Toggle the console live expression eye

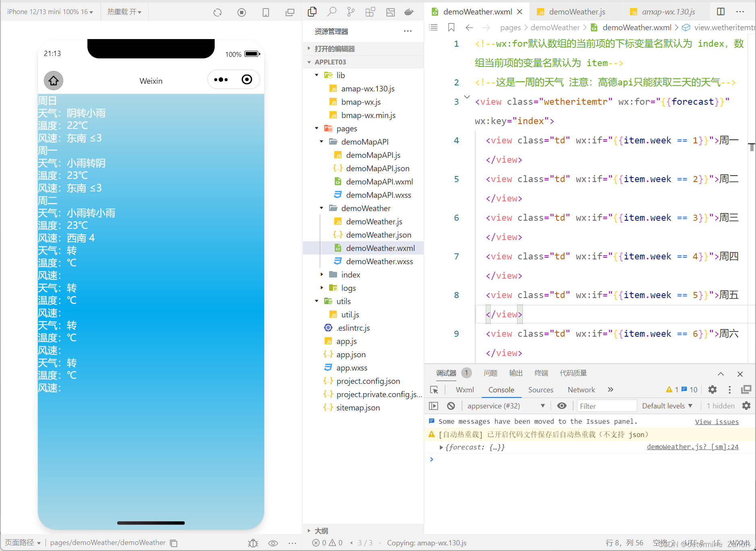pyautogui.click(x=562, y=406)
